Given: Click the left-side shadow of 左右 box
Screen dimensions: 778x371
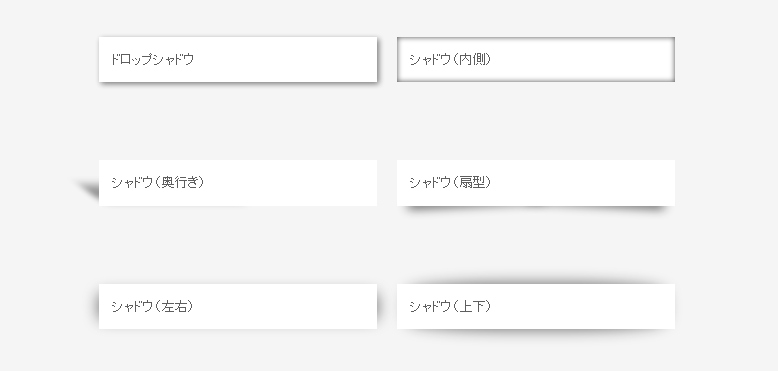Looking at the screenshot, I should pos(95,307).
